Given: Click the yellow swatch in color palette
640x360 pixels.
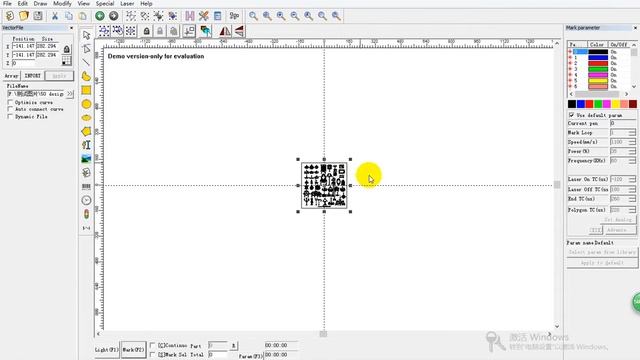Looking at the screenshot, I should click(616, 104).
